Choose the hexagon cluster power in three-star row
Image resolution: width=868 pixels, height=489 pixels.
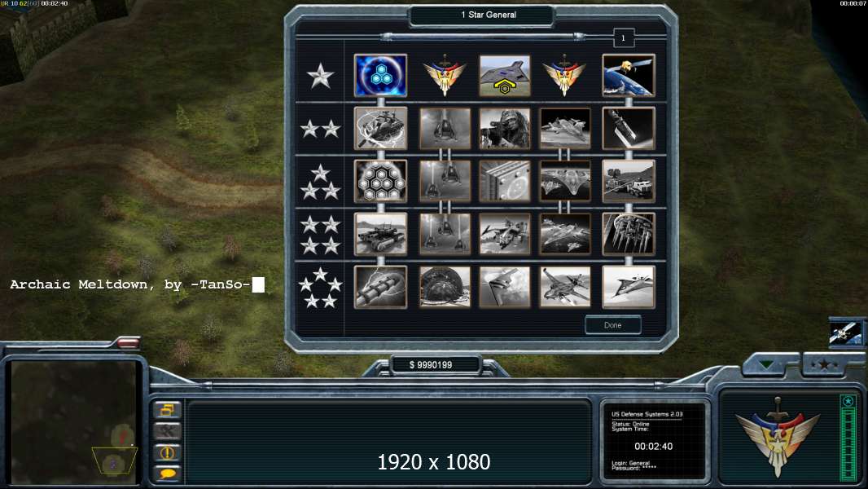380,181
